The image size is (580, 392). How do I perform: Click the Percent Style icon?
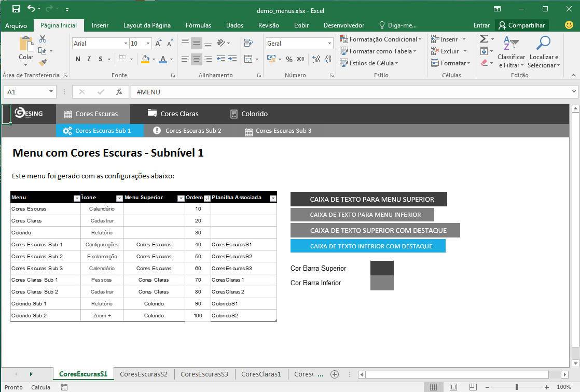tap(289, 59)
